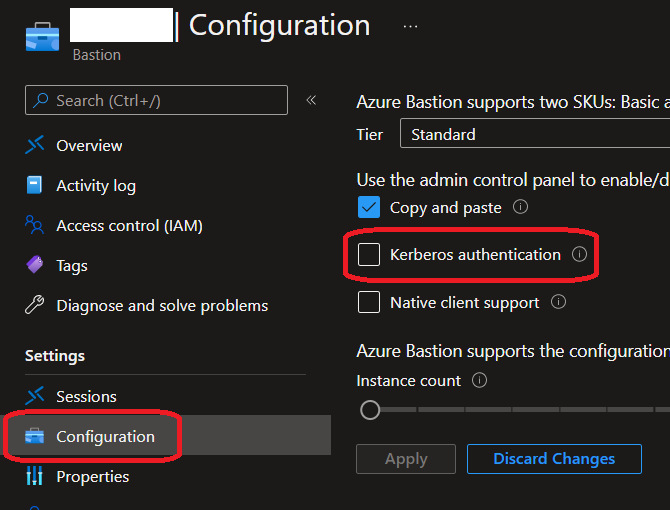Click the Discard Changes button
The image size is (670, 510).
(x=554, y=459)
